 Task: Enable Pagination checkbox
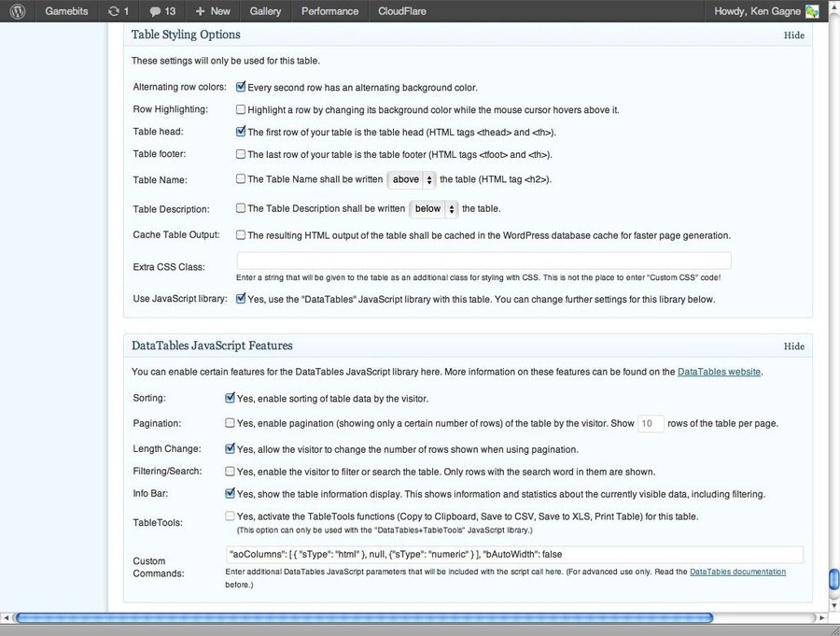coord(230,423)
